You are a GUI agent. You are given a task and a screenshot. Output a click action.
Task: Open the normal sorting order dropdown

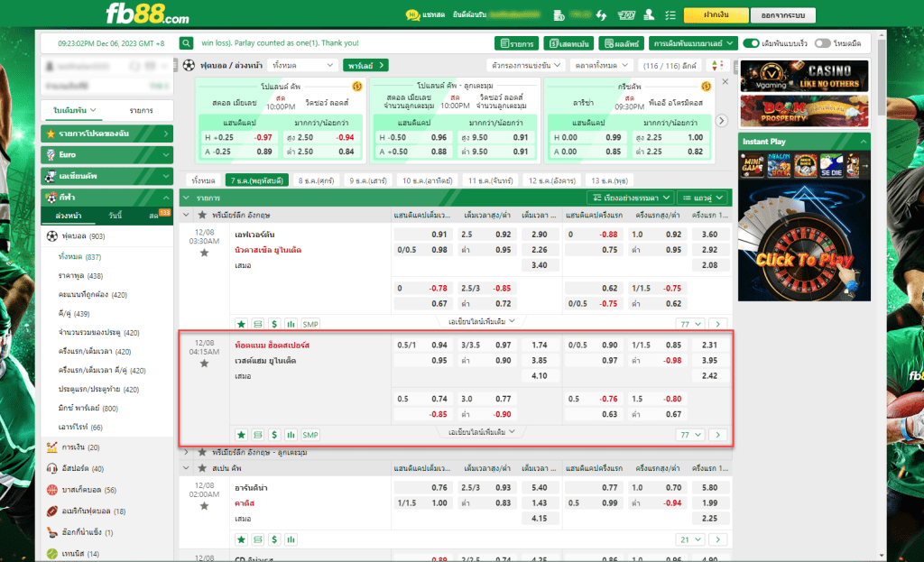pyautogui.click(x=629, y=197)
